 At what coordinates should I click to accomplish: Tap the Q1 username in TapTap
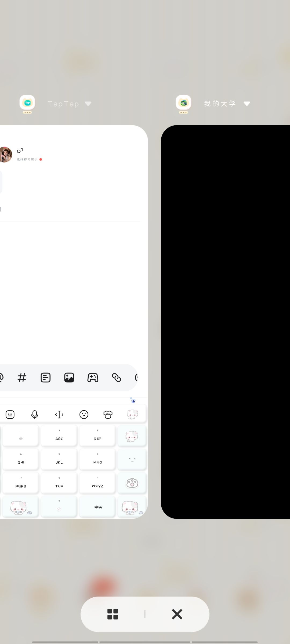[x=20, y=151]
